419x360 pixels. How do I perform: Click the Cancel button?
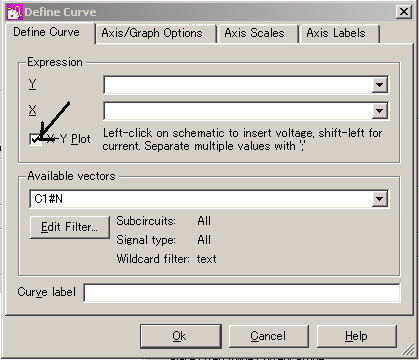pos(268,336)
